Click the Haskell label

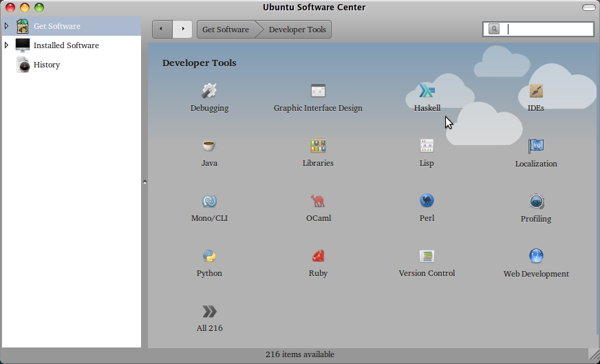[x=427, y=108]
